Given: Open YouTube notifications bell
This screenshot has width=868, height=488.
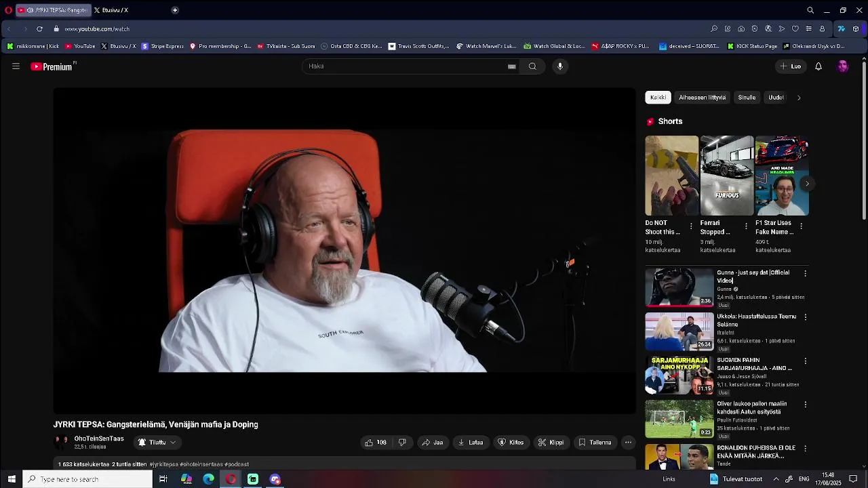Looking at the screenshot, I should (818, 66).
